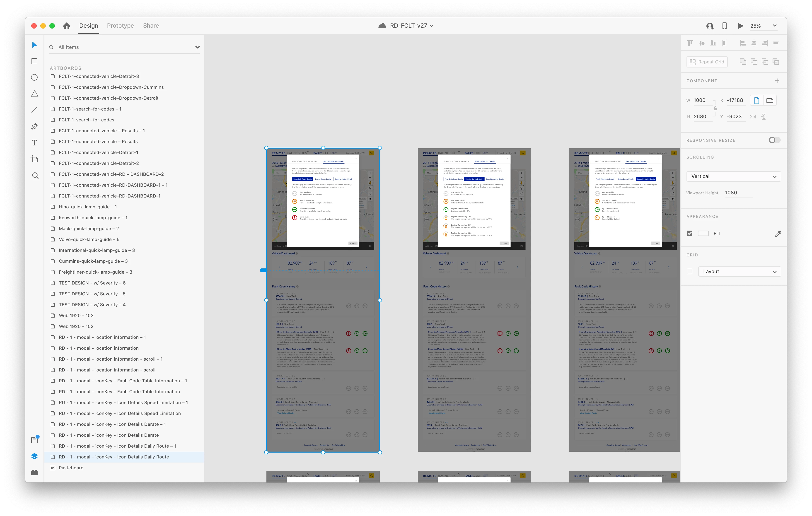Select the Text tool
This screenshot has width=812, height=516.
pyautogui.click(x=34, y=142)
